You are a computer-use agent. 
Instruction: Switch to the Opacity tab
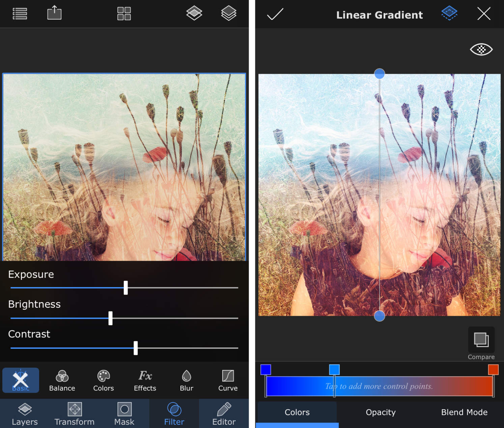(x=381, y=412)
